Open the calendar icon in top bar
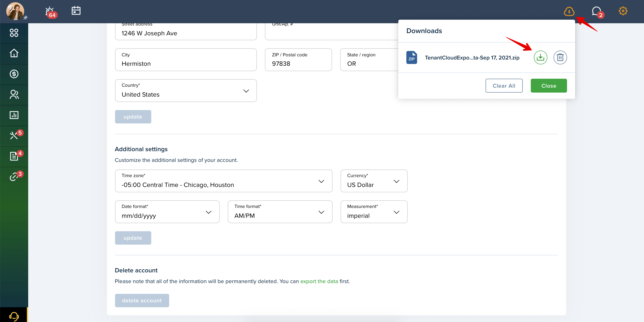The height and width of the screenshot is (322, 644). coord(76,11)
